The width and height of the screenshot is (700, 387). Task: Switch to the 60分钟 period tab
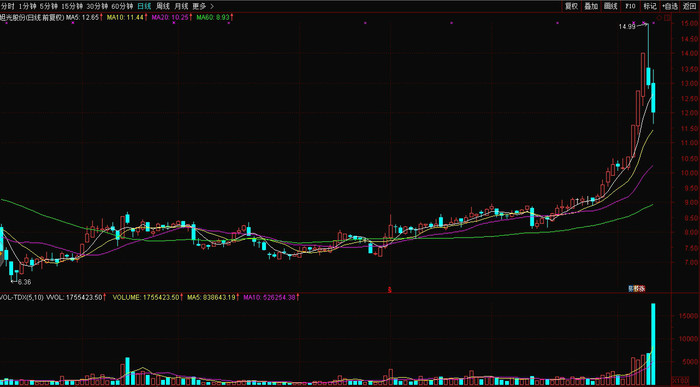tap(122, 6)
